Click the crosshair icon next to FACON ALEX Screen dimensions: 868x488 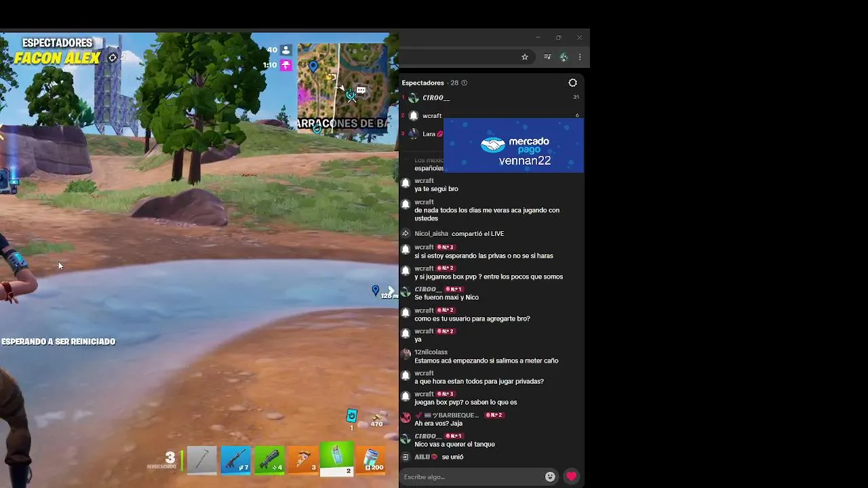(x=113, y=58)
